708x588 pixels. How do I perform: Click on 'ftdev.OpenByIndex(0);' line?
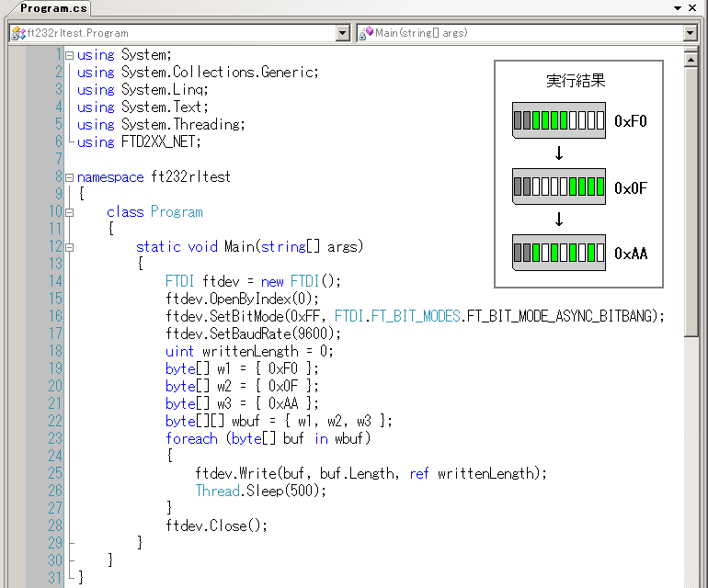(242, 300)
